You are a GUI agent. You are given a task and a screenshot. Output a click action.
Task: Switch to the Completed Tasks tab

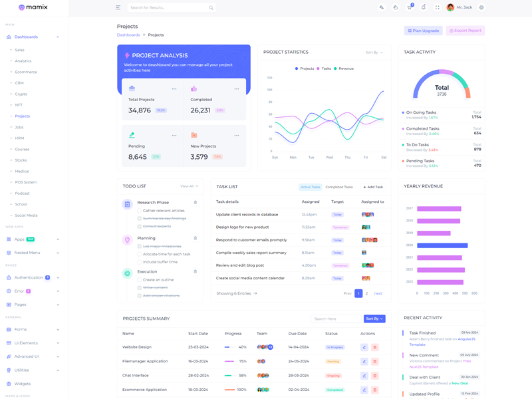pyautogui.click(x=339, y=188)
